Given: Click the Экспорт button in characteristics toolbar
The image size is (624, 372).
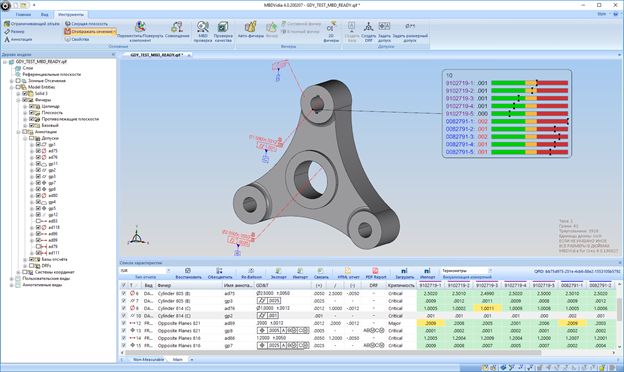Looking at the screenshot, I should [279, 273].
